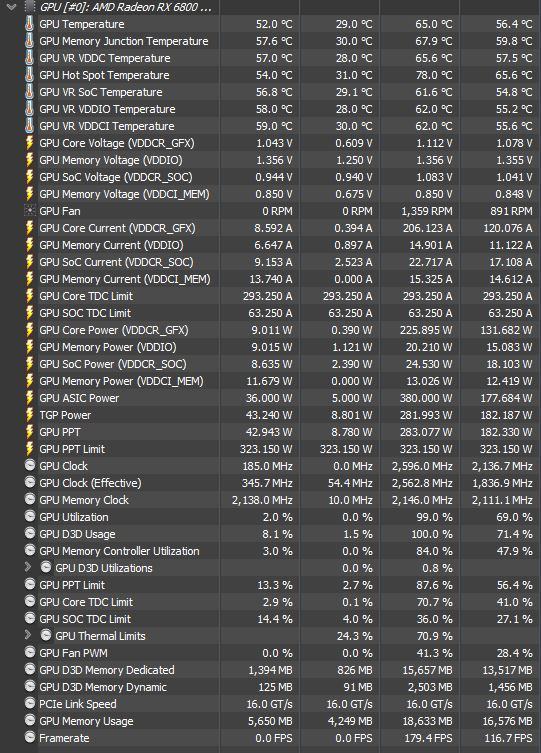This screenshot has width=541, height=753.
Task: Click the thermometer icon for GPU Memory Junction Temperature
Action: tap(30, 41)
